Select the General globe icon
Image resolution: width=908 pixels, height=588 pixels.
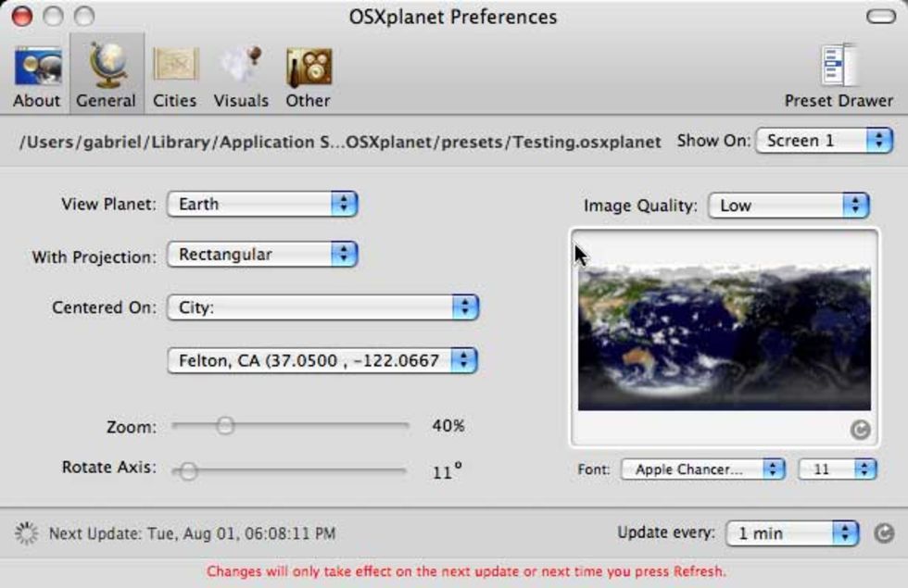point(106,78)
